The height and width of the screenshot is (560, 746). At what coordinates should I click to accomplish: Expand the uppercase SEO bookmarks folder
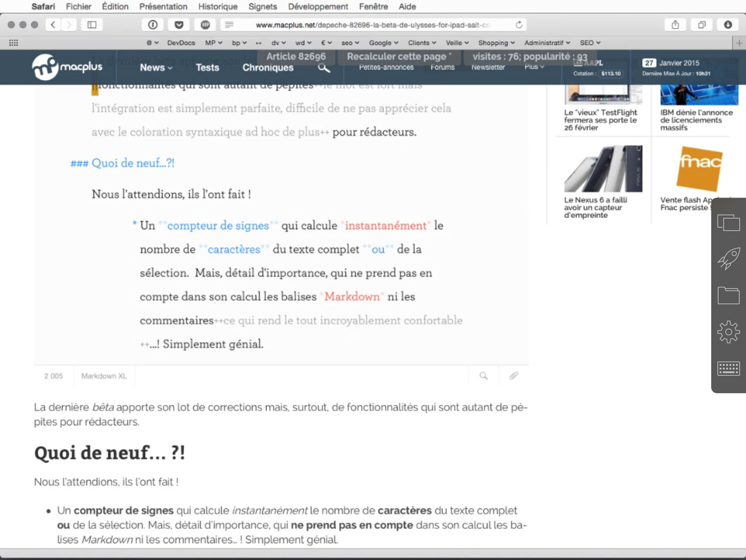point(590,43)
